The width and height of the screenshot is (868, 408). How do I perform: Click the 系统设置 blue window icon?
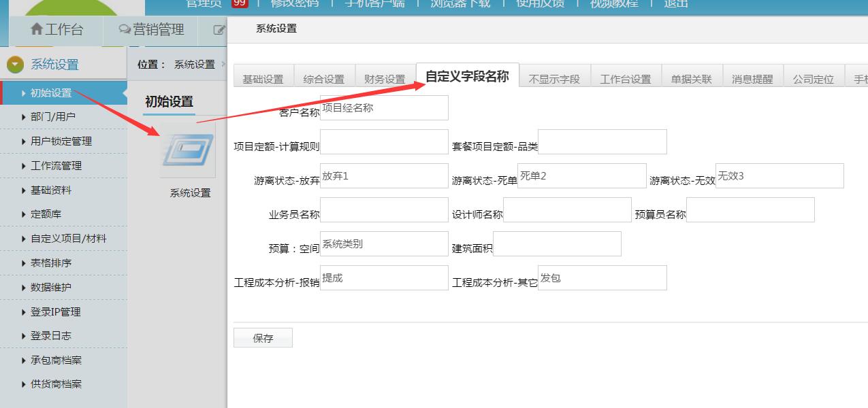[188, 151]
